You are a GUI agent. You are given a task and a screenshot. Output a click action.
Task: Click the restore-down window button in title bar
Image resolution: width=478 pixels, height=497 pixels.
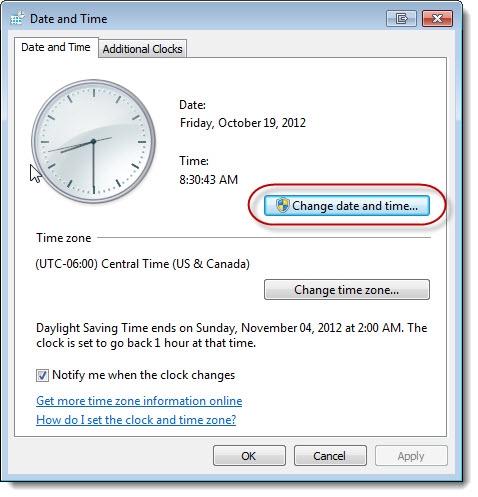coord(401,18)
